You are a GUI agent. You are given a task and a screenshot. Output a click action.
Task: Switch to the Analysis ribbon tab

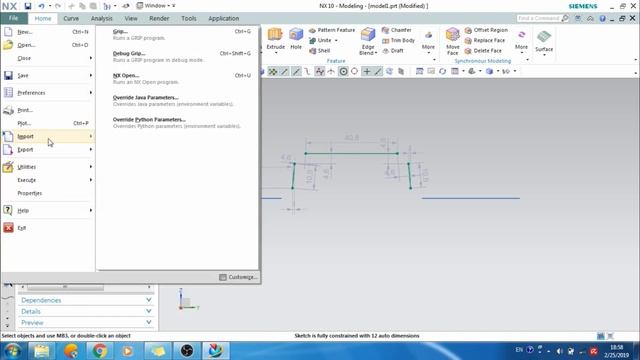102,18
